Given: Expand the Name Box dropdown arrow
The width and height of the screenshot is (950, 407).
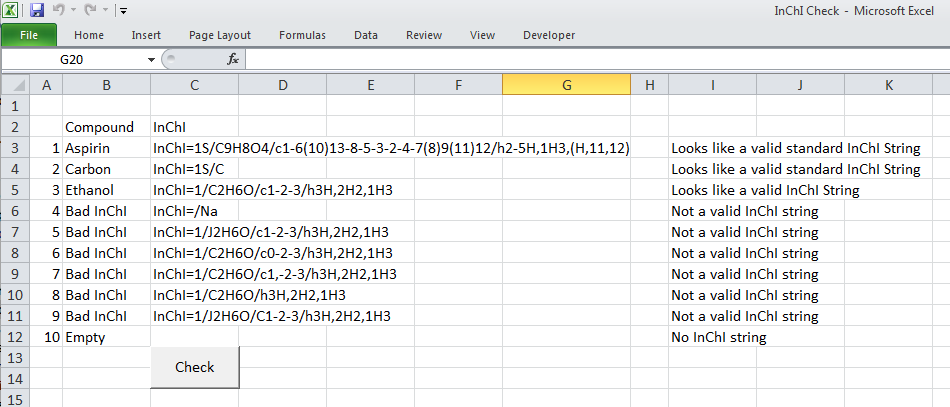Looking at the screenshot, I should point(152,60).
